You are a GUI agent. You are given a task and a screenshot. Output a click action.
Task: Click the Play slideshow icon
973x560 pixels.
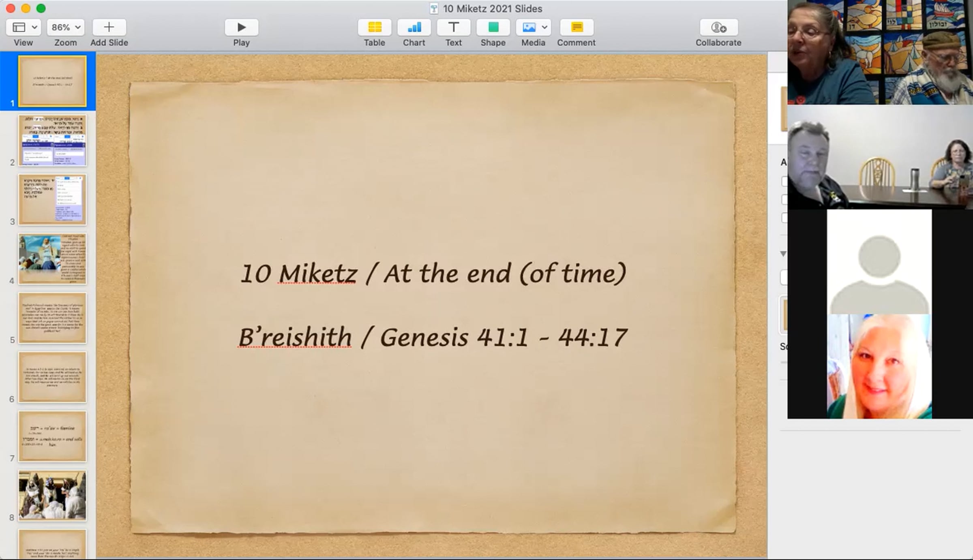242,28
